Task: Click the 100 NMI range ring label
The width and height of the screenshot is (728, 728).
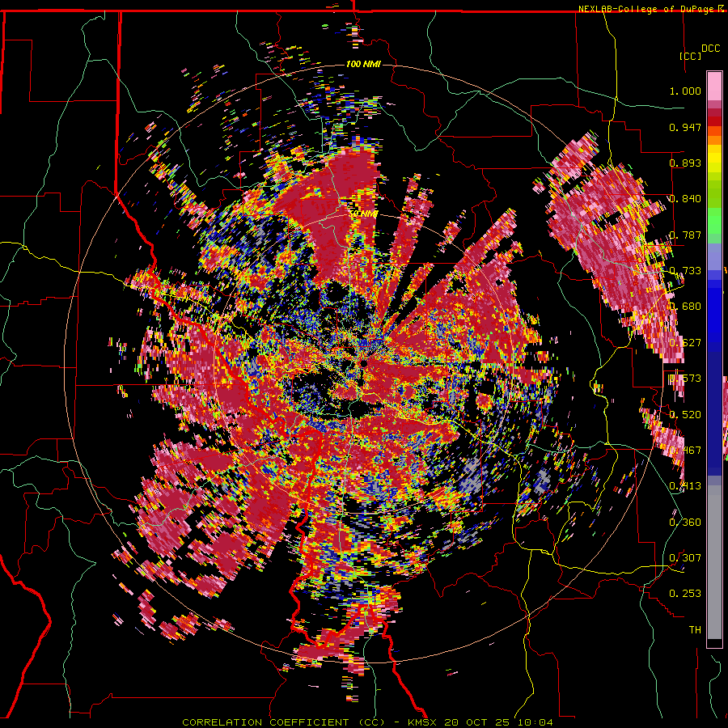Action: click(x=363, y=64)
